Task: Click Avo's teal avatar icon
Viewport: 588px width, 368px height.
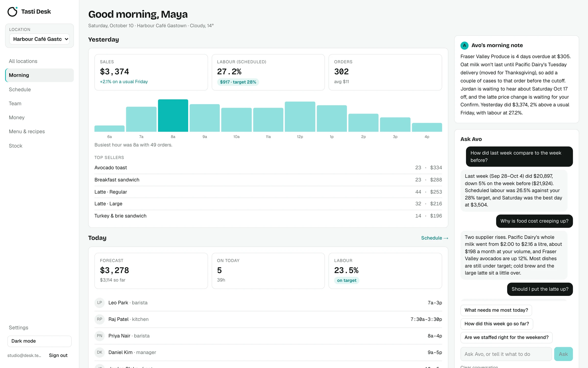Action: [x=464, y=45]
